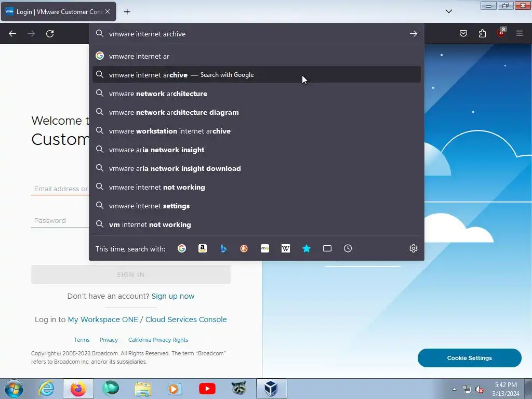Open My Workspace ONE link
Screen dimensions: 532x399
(x=103, y=320)
